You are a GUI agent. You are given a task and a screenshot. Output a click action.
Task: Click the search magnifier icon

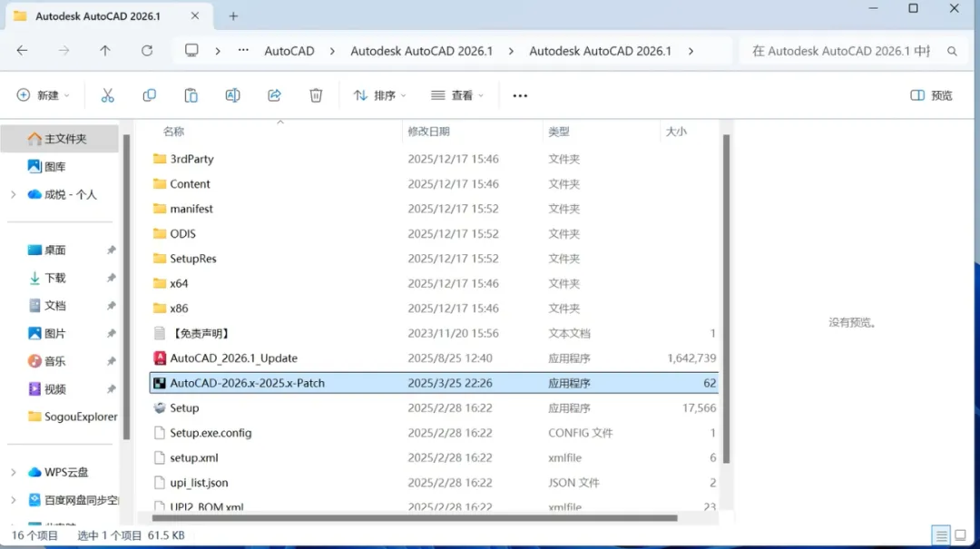[x=952, y=52]
